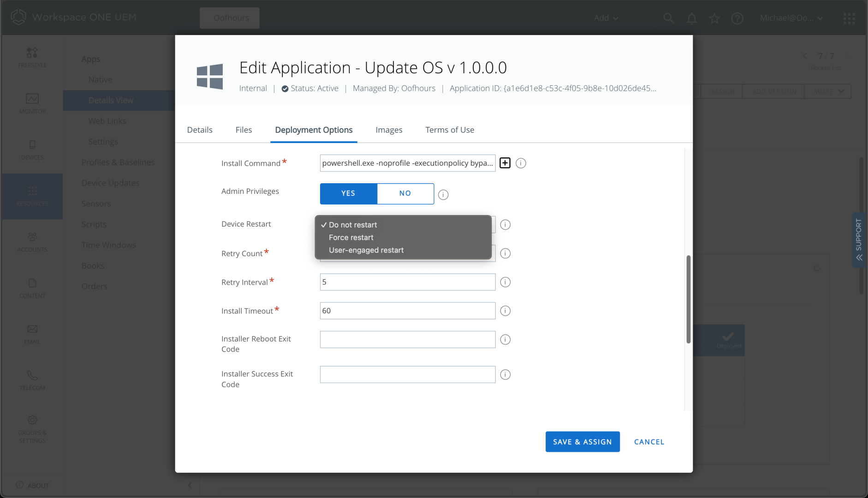Image resolution: width=868 pixels, height=498 pixels.
Task: Pick Do not restart option
Action: click(353, 225)
